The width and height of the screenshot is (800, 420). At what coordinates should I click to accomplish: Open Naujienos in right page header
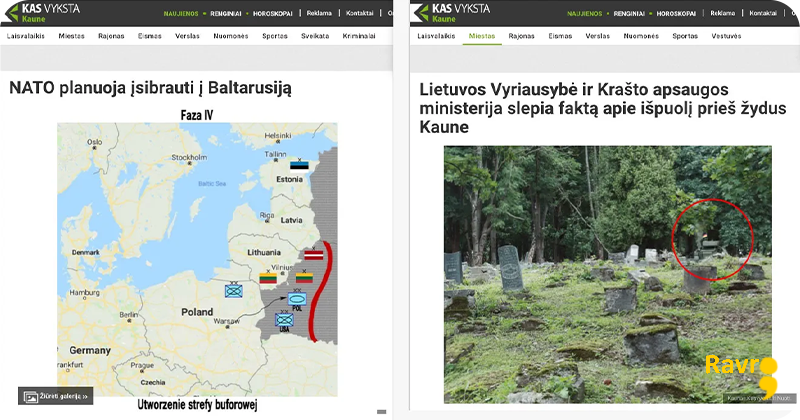(x=584, y=14)
